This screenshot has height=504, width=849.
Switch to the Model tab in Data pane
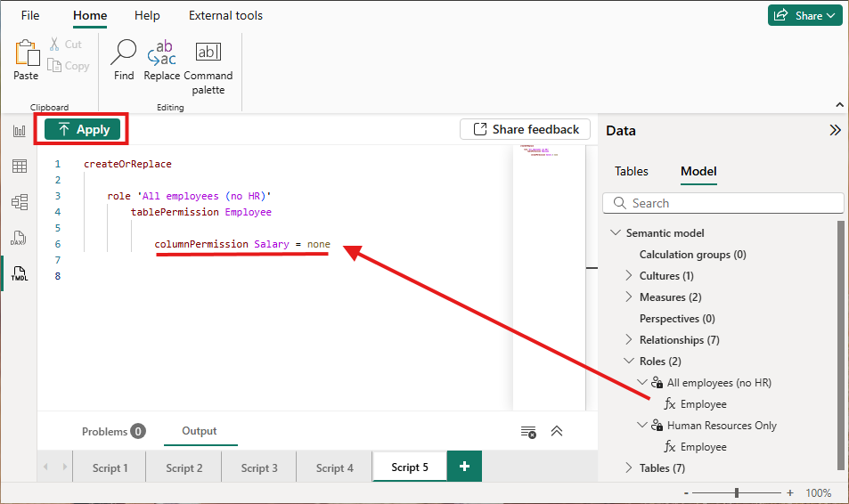pos(698,171)
